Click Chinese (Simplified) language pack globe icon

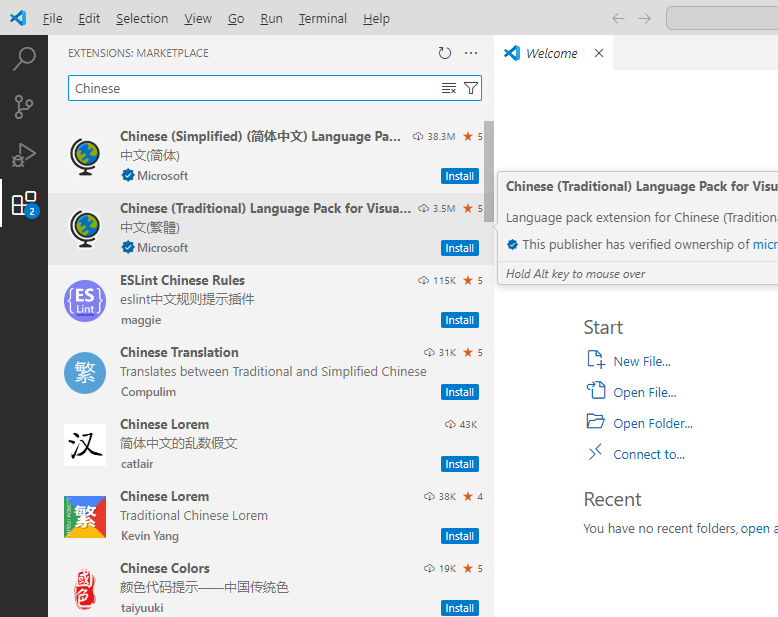[85, 157]
